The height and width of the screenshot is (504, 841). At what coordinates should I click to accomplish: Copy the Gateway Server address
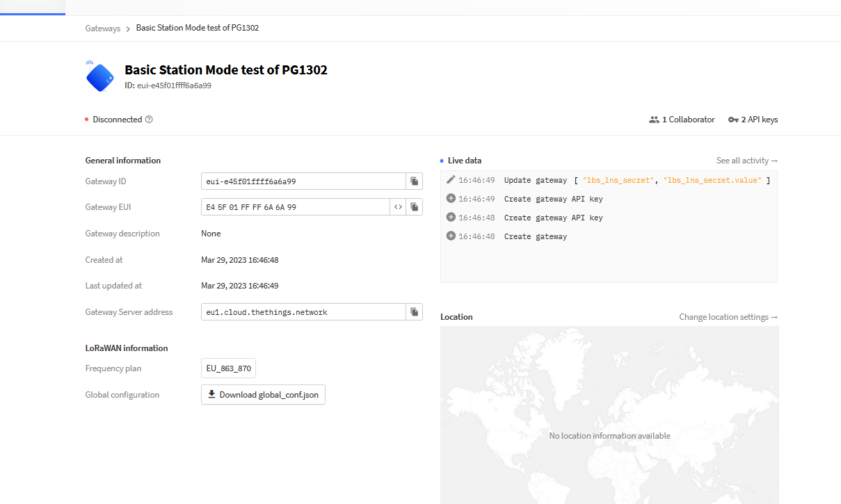pyautogui.click(x=414, y=312)
